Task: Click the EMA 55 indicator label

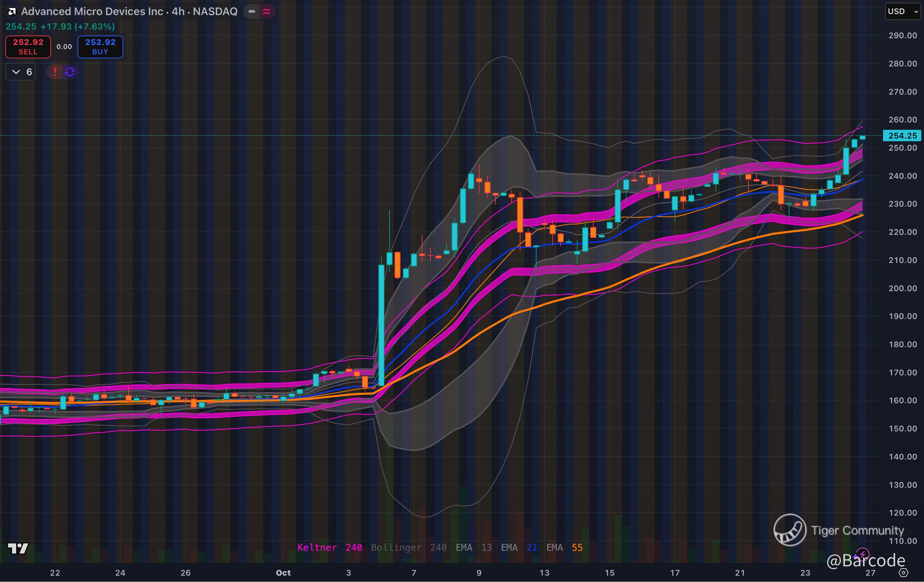Action: click(564, 547)
